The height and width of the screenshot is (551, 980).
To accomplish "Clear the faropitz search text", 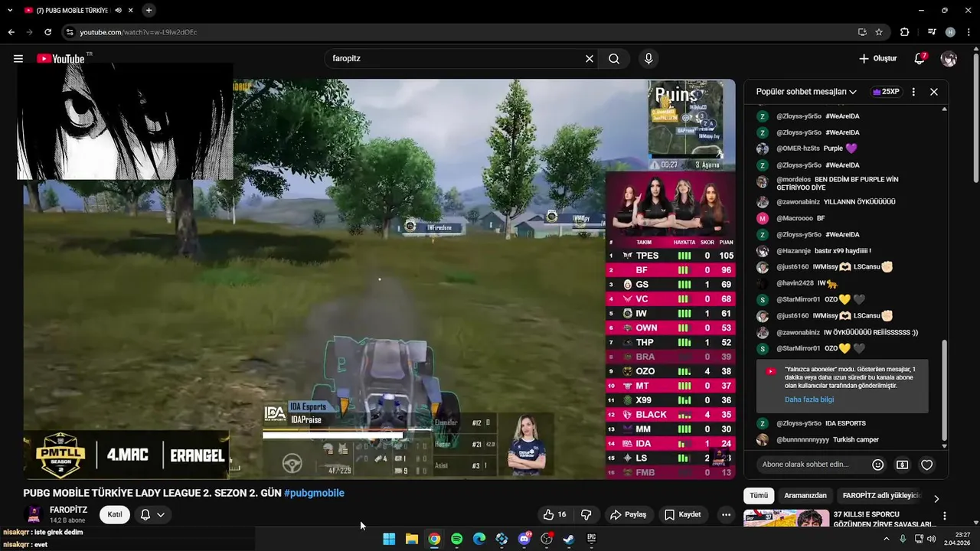I will click(x=590, y=59).
